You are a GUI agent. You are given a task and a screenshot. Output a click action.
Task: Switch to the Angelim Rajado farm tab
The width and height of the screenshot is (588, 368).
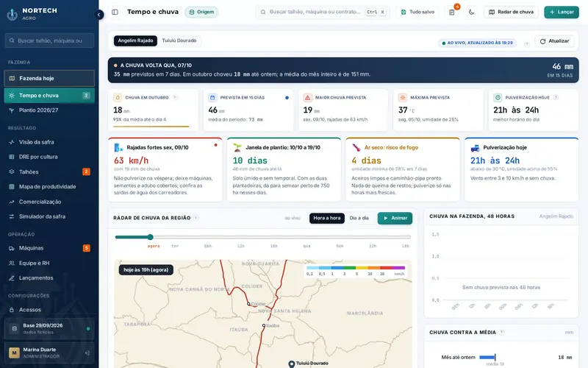pyautogui.click(x=135, y=40)
